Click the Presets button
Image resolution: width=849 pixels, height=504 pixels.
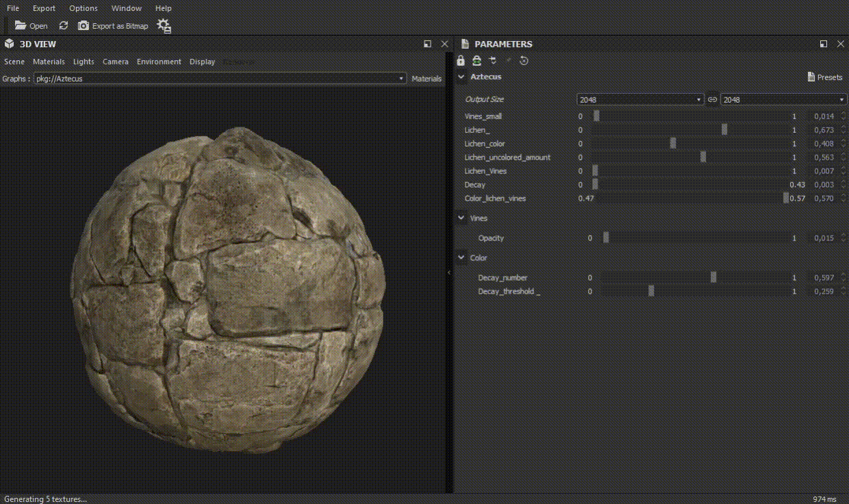[825, 77]
